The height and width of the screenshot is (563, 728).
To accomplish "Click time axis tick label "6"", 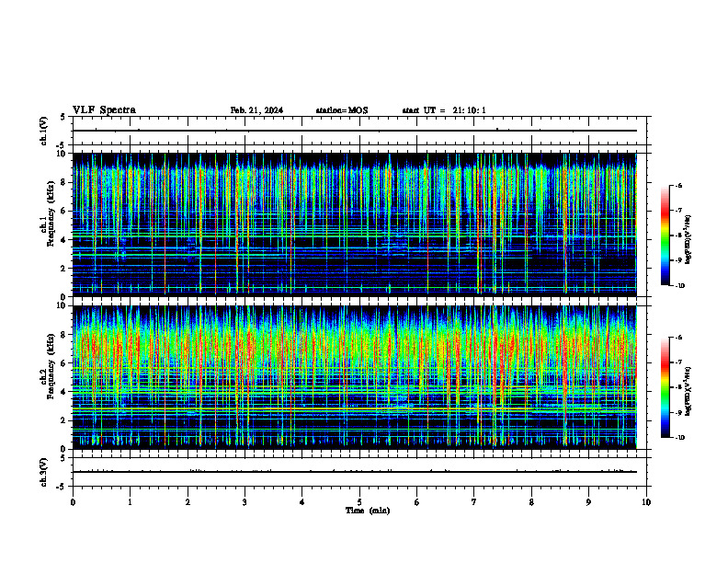I will 417,502.
